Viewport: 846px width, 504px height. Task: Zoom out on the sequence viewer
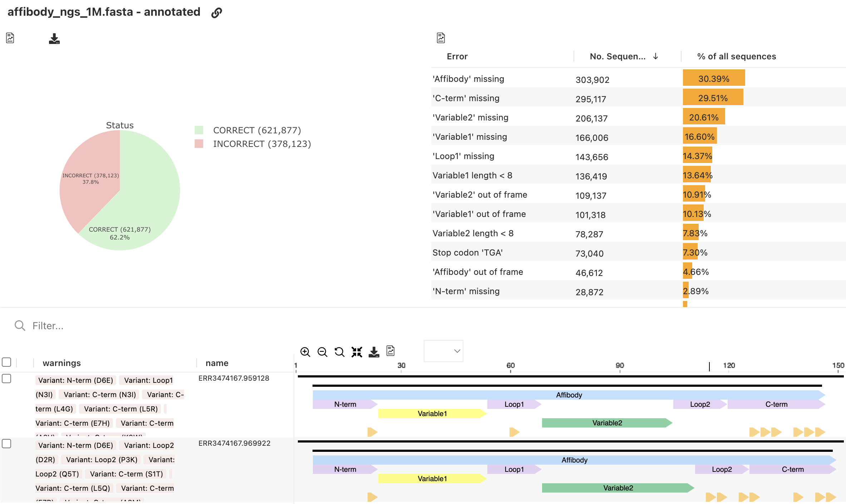(322, 352)
